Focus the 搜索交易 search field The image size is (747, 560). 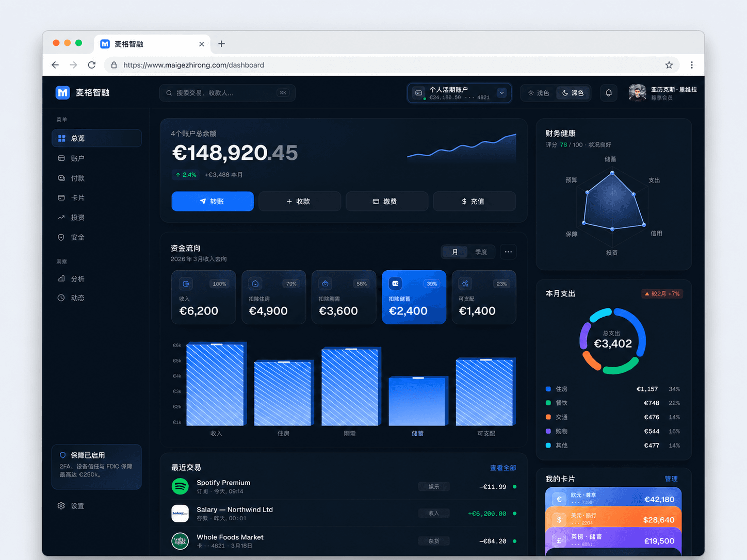pos(227,93)
